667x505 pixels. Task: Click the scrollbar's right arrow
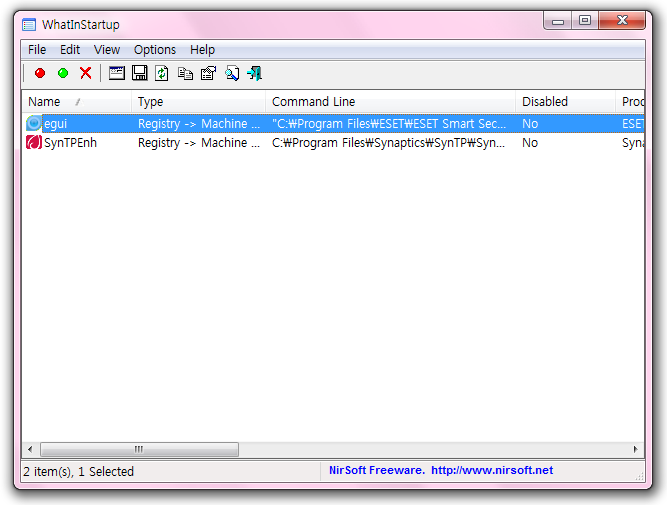tap(636, 449)
